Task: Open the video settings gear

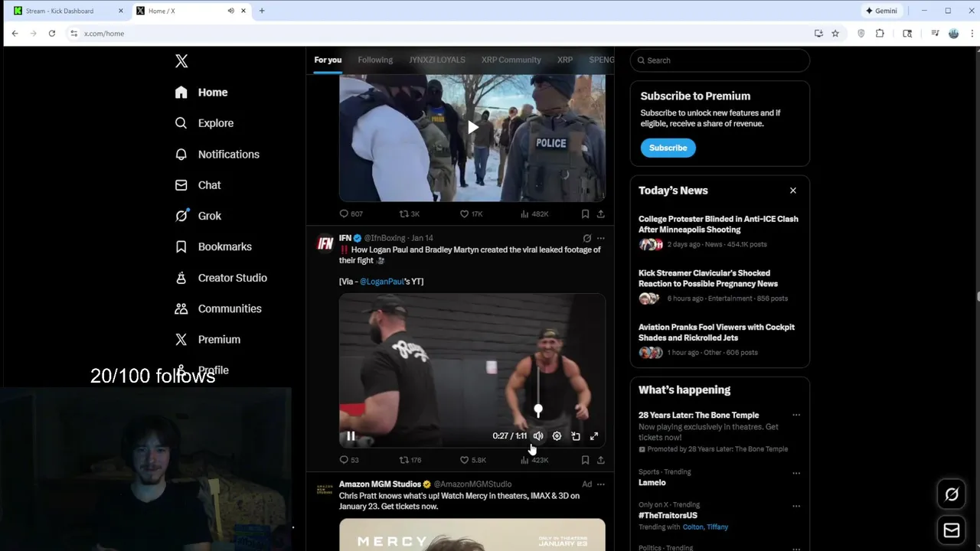Action: tap(557, 436)
